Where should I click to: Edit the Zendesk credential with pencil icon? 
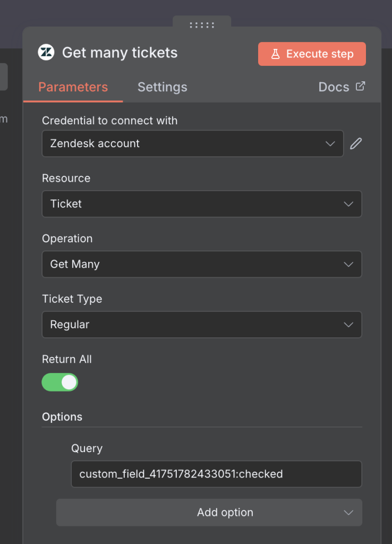pos(356,143)
